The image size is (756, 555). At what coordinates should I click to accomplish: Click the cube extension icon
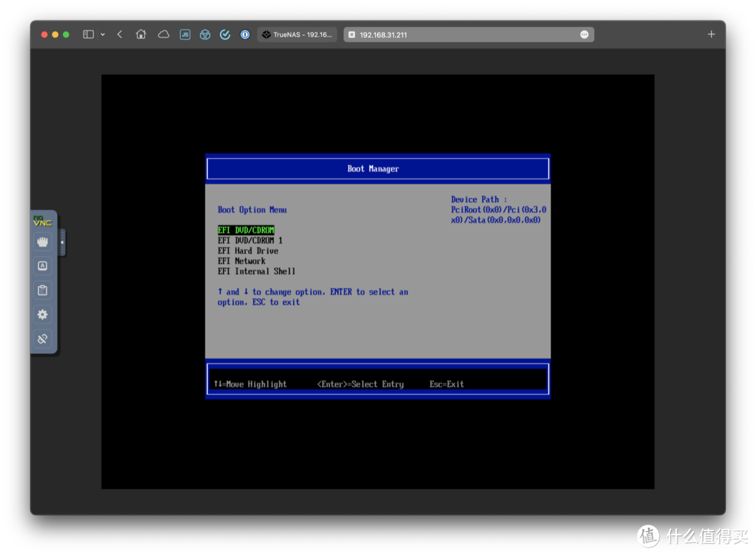click(x=205, y=34)
